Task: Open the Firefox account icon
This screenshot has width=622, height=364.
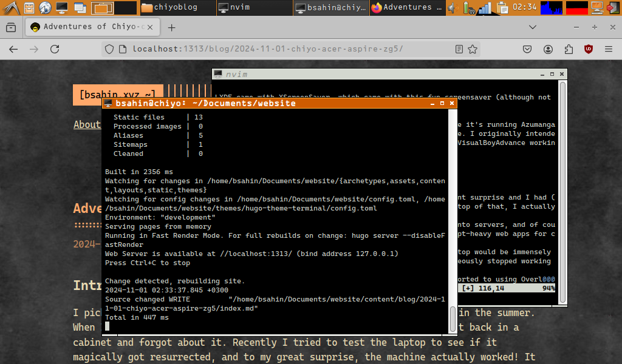Action: [549, 49]
